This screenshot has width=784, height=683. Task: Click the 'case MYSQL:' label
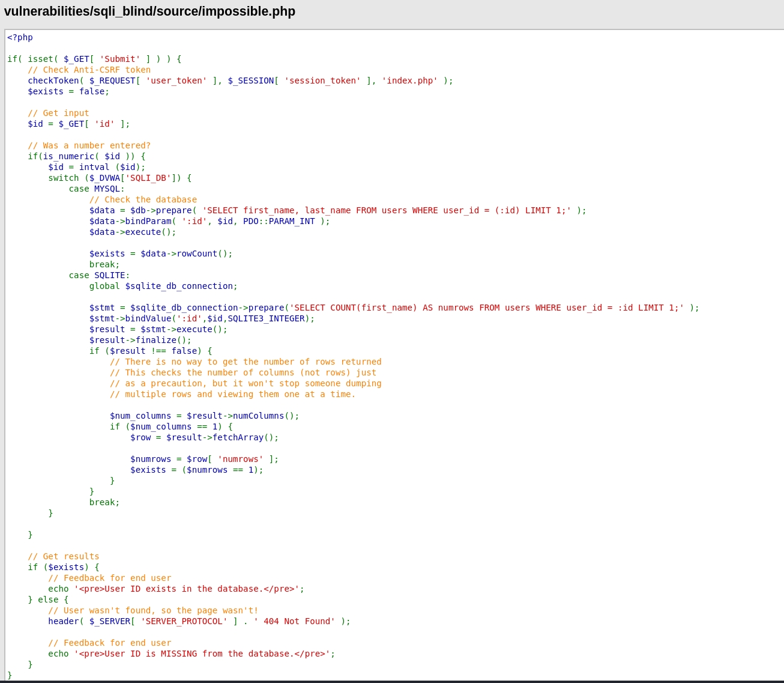coord(97,189)
